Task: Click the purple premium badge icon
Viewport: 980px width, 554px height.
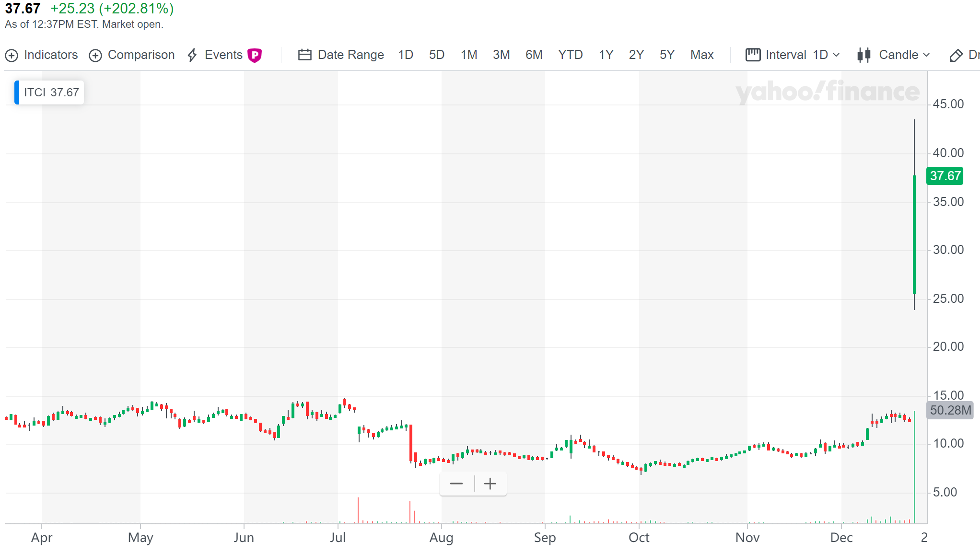Action: (255, 56)
